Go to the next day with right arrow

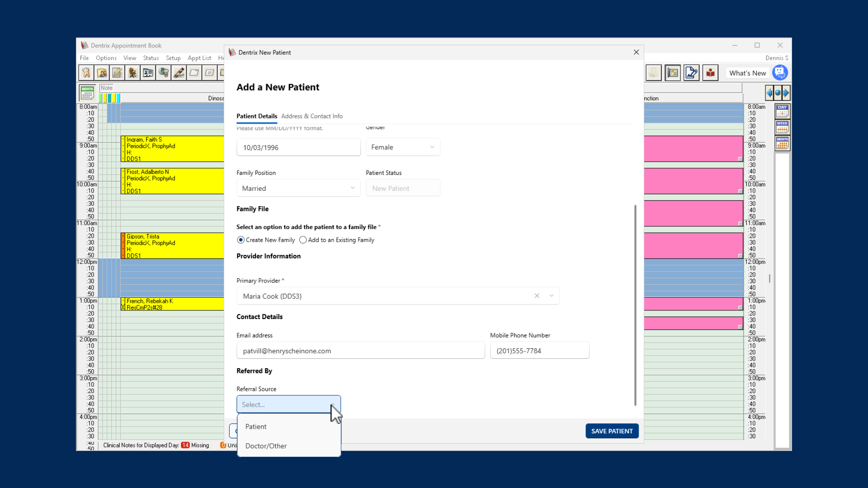[786, 93]
